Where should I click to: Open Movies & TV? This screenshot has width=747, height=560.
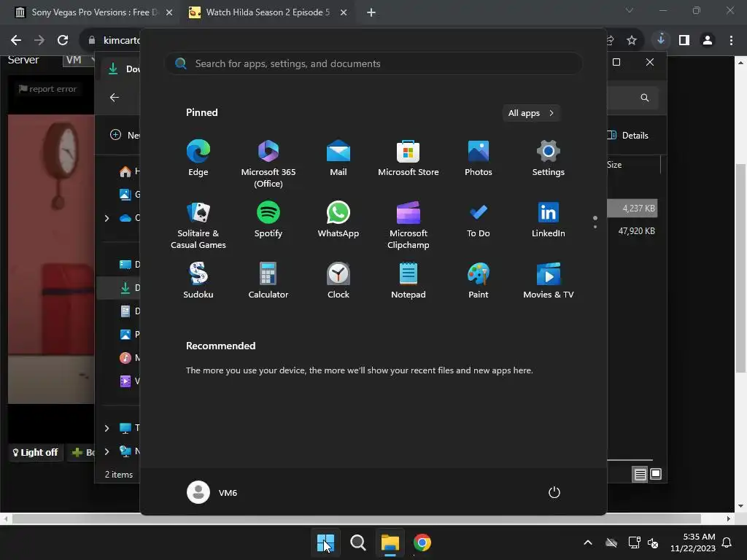549,281
